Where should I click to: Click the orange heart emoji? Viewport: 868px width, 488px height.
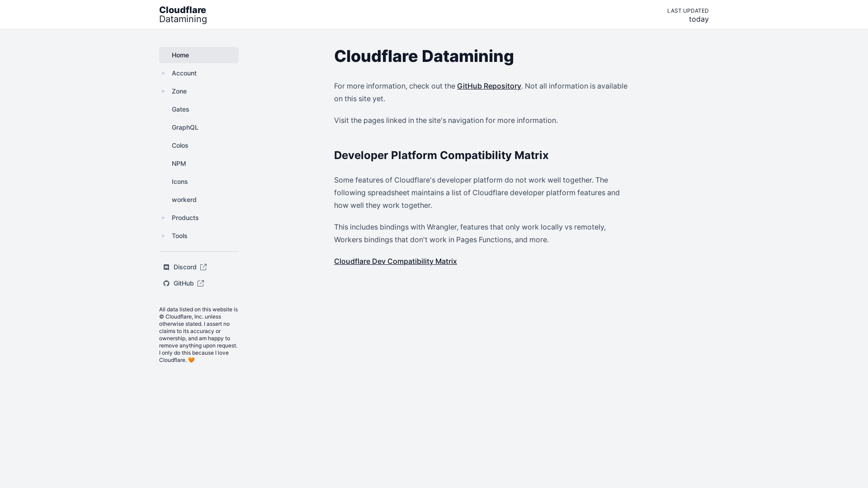point(191,360)
